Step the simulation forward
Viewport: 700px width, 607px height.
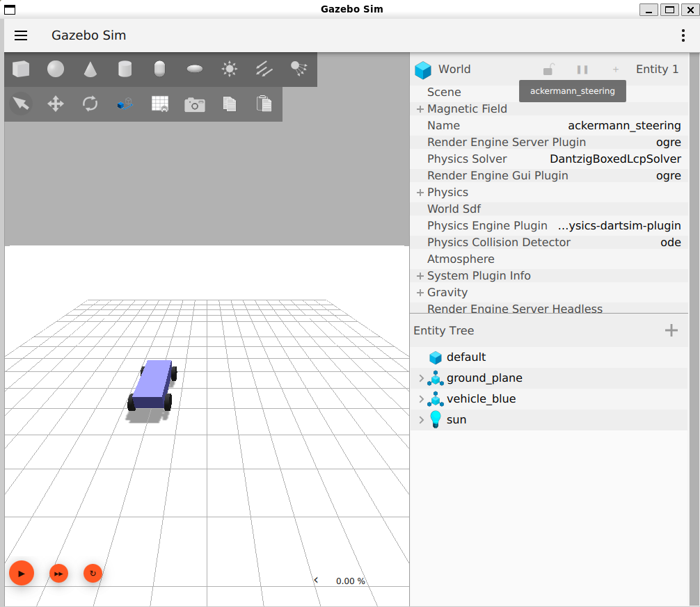[x=58, y=574]
